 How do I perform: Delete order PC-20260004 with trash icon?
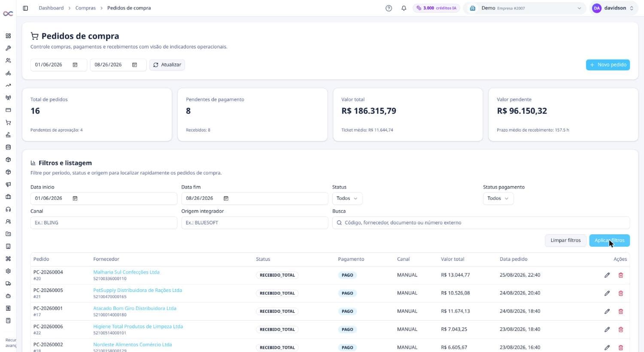621,275
